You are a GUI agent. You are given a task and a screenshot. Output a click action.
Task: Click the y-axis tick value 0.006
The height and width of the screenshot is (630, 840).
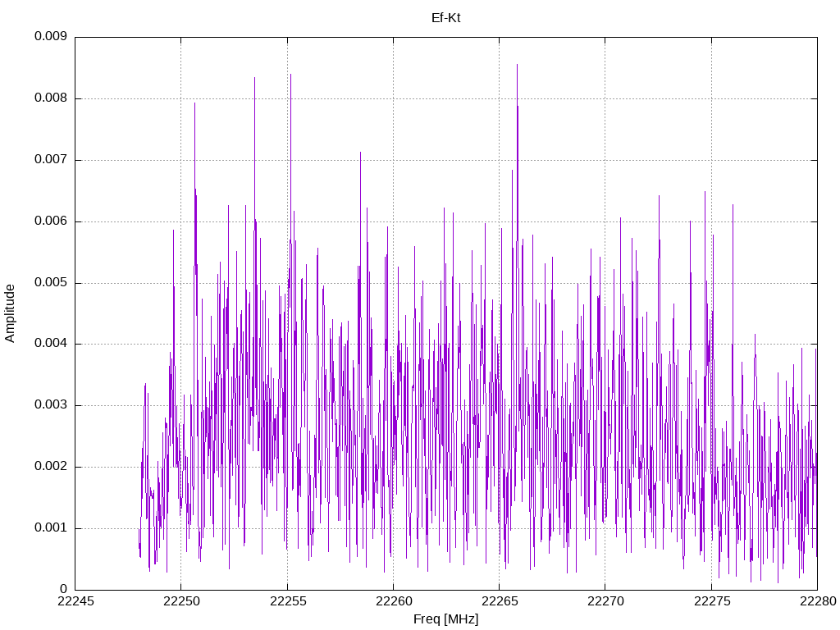[x=51, y=221]
